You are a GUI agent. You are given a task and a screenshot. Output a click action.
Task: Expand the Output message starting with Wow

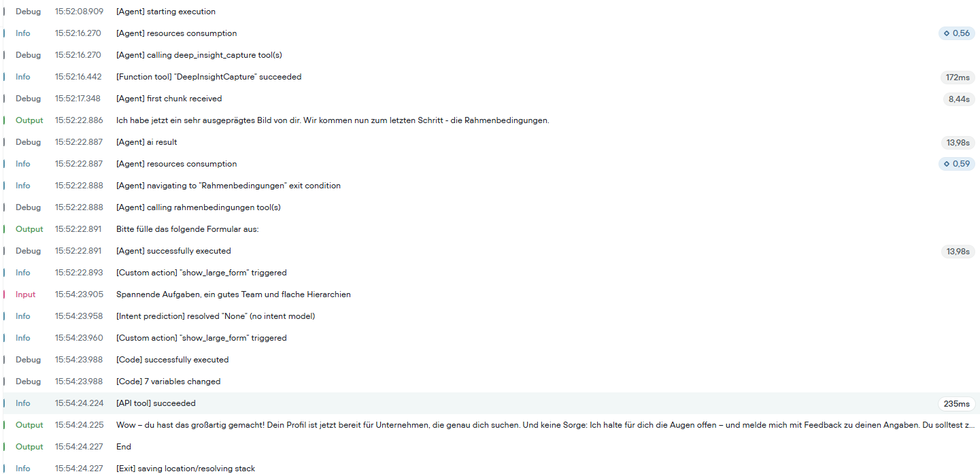pos(491,425)
